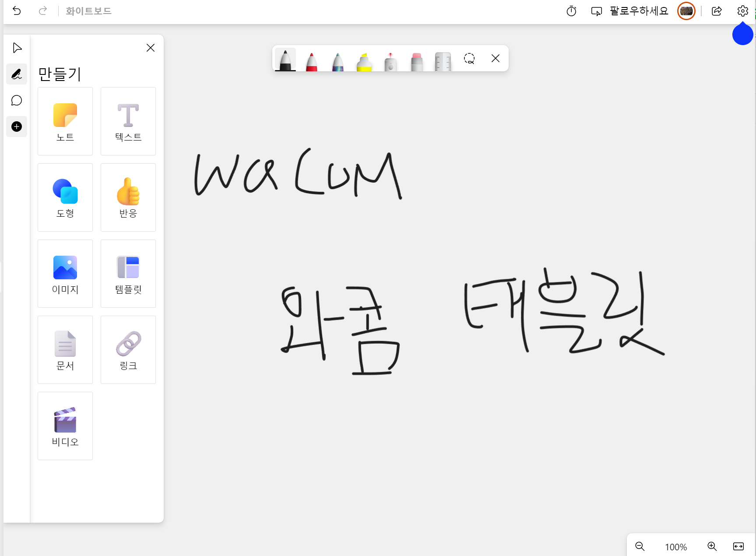The width and height of the screenshot is (756, 556).
Task: Select the laser pointer tool
Action: [390, 61]
